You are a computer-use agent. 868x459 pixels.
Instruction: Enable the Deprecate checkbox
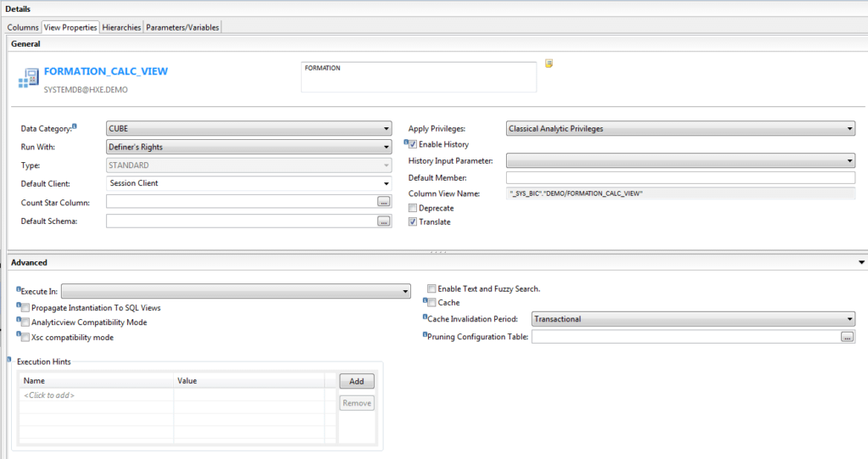tap(413, 208)
